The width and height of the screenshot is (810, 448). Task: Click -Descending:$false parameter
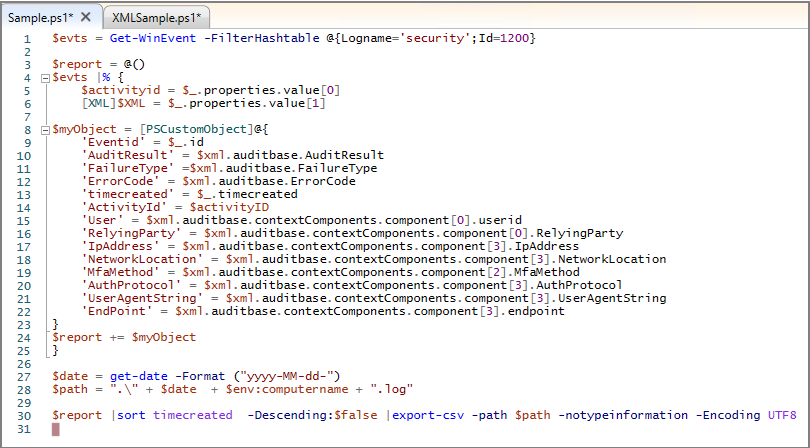313,415
